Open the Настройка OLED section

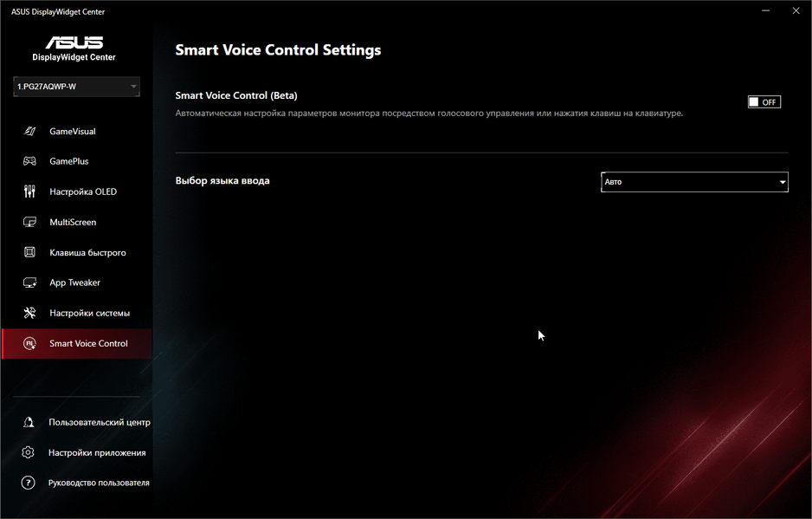pyautogui.click(x=77, y=191)
